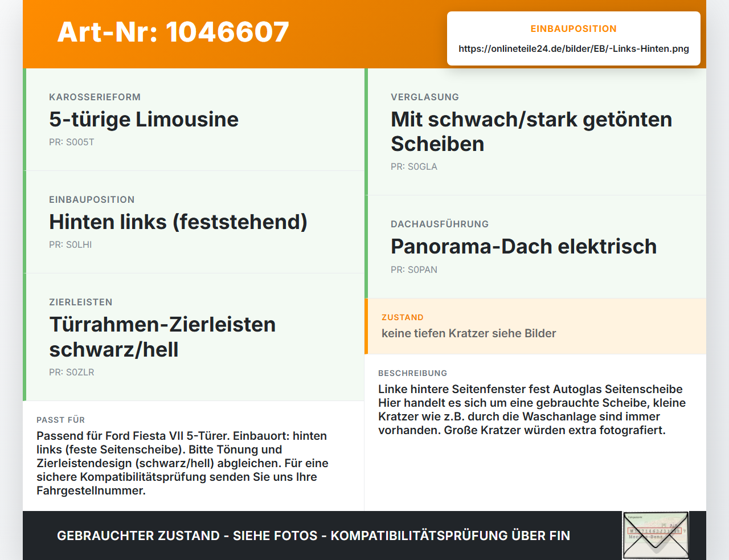The image size is (729, 560).
Task: Select the Art-Nr: 1046607 heading
Action: (x=173, y=32)
